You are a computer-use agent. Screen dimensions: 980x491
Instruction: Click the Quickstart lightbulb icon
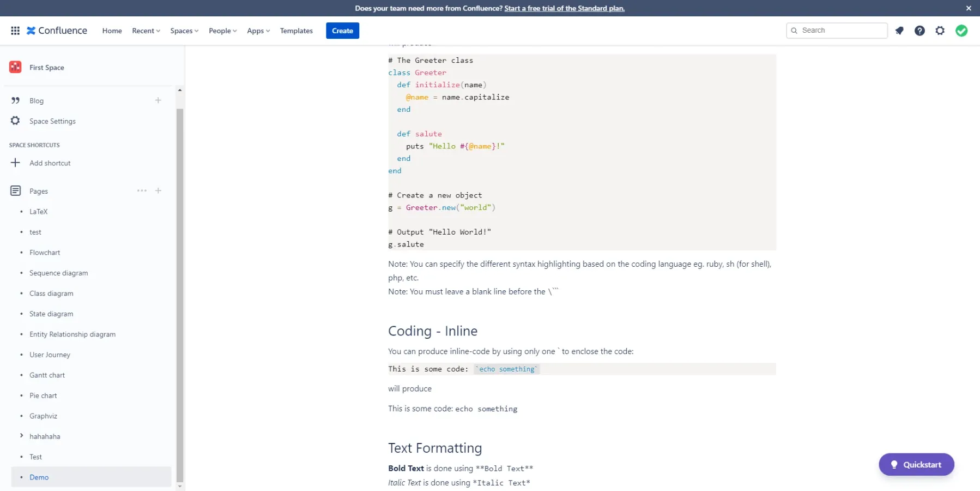pyautogui.click(x=894, y=464)
